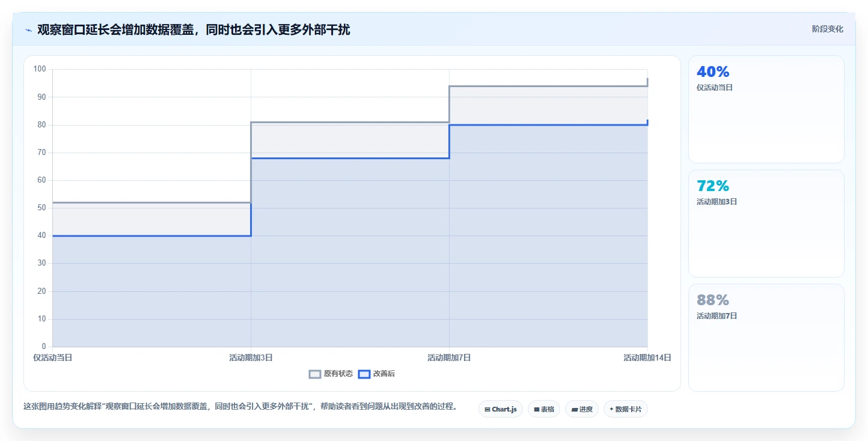
Task: Click the 表格 tag chip
Action: (x=543, y=409)
